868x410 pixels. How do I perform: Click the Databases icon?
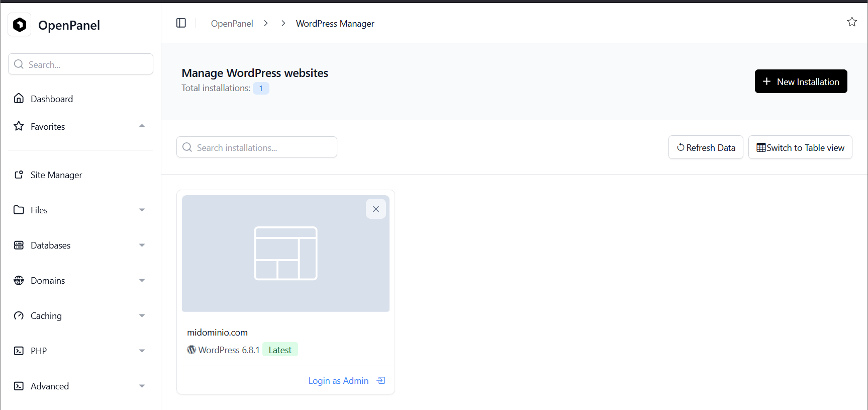pyautogui.click(x=19, y=245)
